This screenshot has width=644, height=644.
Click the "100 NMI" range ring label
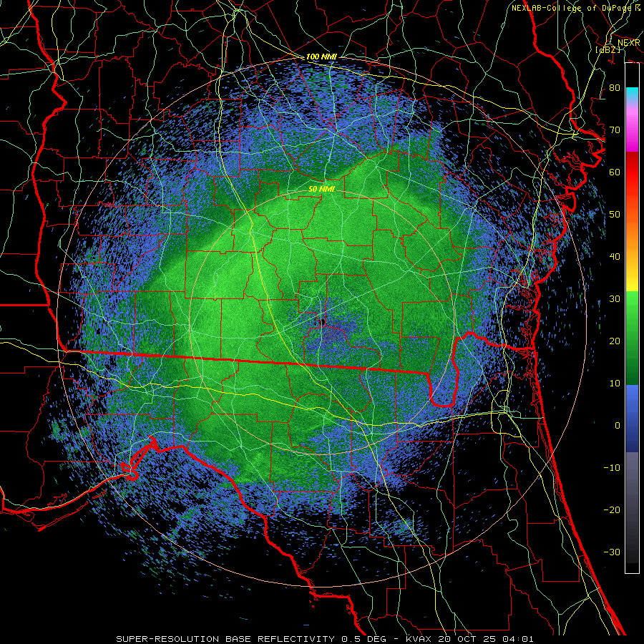[321, 57]
